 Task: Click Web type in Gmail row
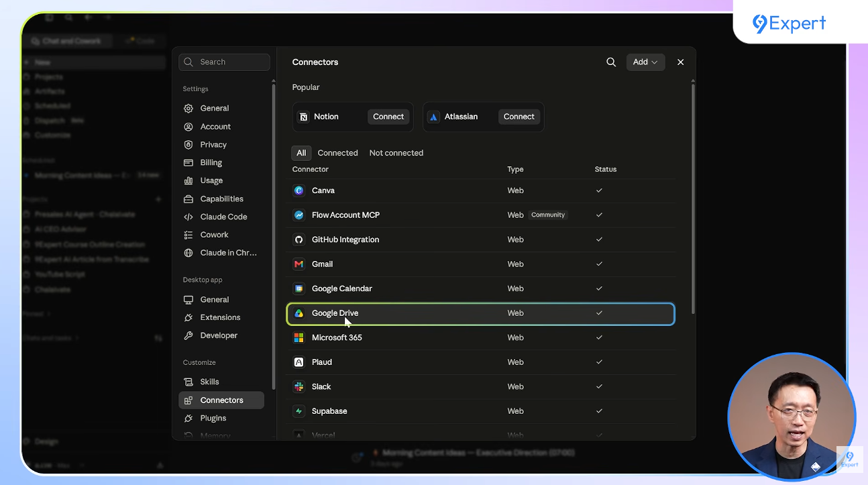(515, 264)
